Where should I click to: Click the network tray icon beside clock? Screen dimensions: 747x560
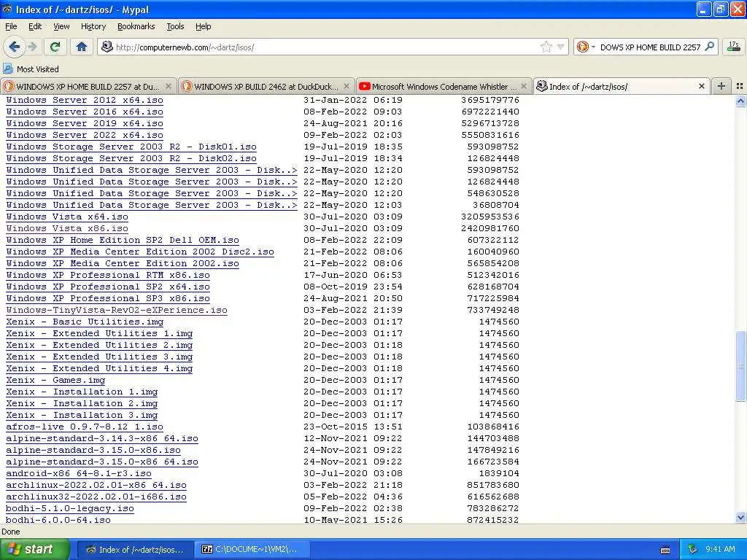[693, 550]
